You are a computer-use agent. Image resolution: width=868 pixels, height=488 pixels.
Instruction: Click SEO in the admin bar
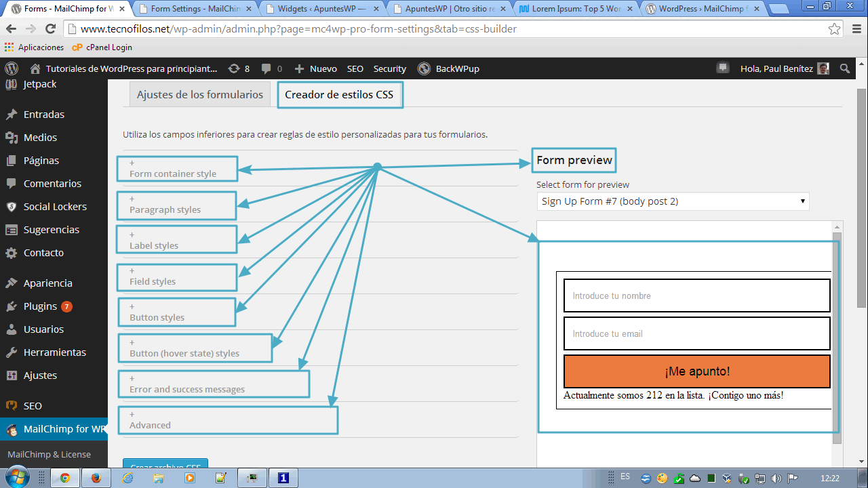tap(355, 68)
